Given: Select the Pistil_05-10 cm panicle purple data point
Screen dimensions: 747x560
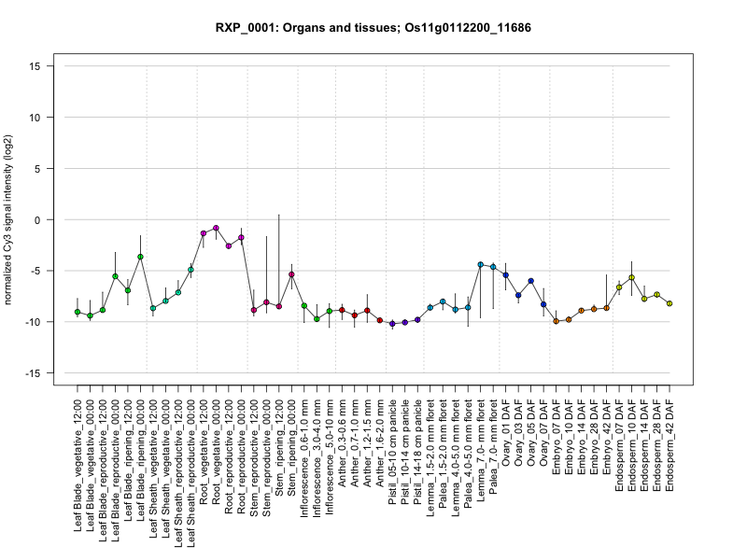Looking at the screenshot, I should point(392,324).
